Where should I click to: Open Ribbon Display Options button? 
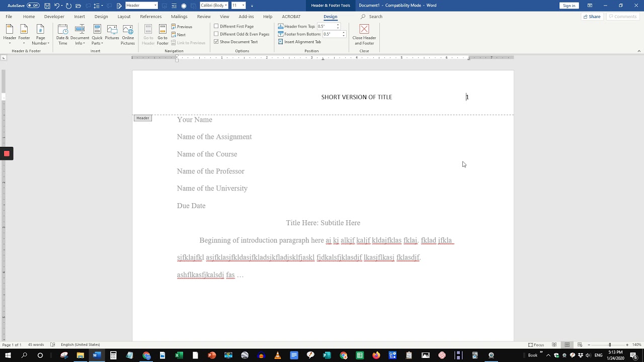pos(590,6)
